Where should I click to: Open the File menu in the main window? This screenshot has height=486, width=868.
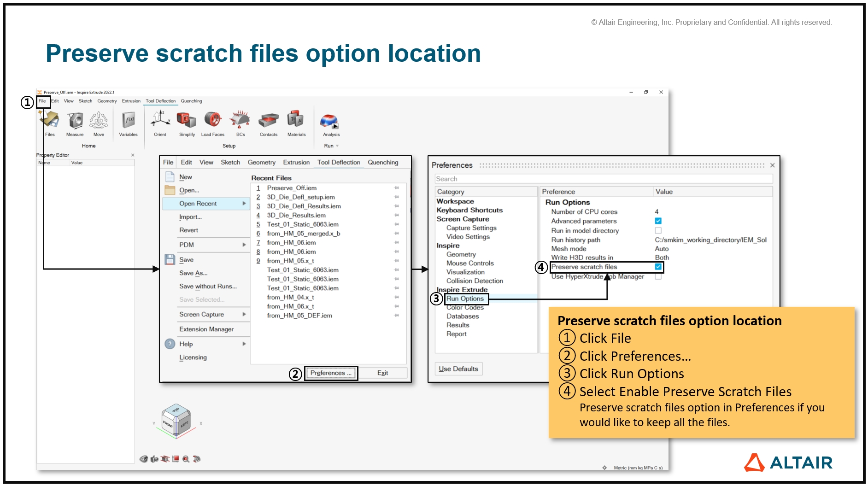click(42, 101)
